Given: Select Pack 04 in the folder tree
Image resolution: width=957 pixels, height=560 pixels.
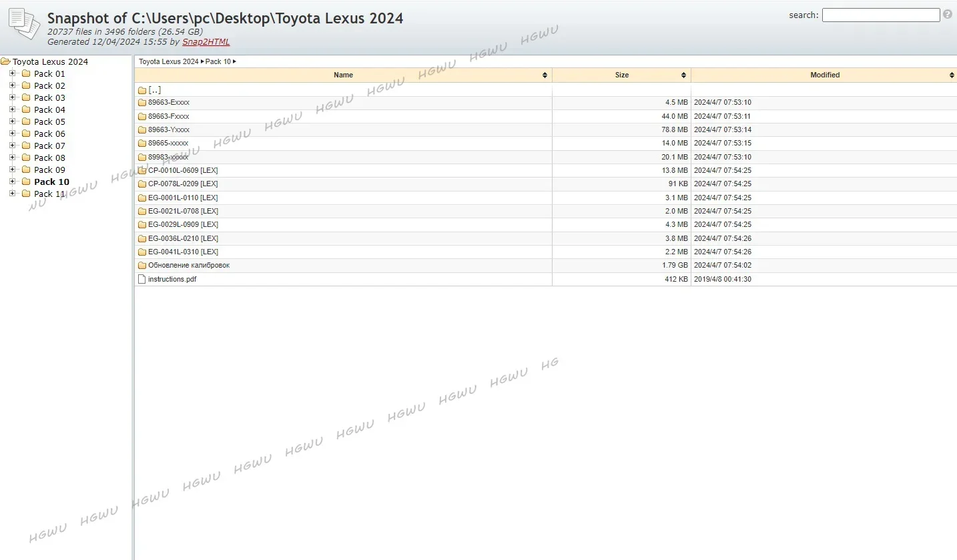Looking at the screenshot, I should pos(49,109).
